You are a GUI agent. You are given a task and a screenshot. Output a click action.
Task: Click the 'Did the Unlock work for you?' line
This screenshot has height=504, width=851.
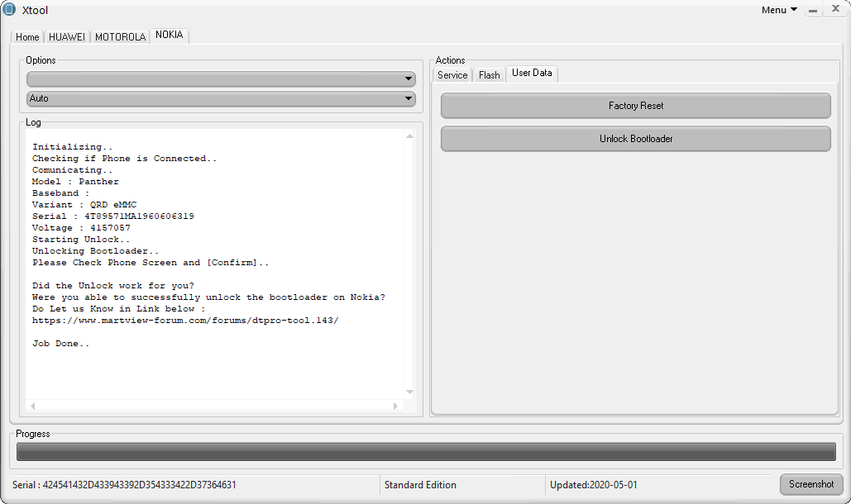pos(112,286)
